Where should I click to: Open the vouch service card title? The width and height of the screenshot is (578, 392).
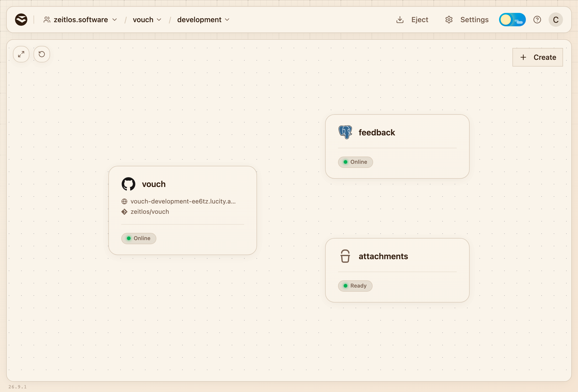pyautogui.click(x=154, y=184)
